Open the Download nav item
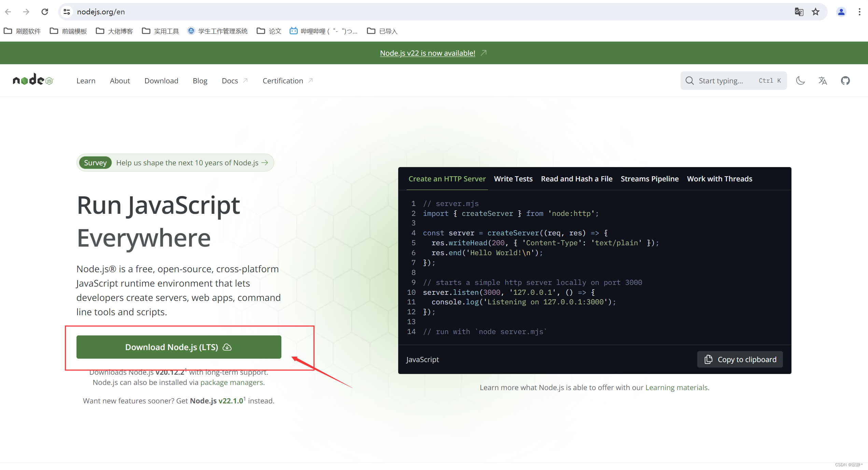 coord(161,81)
